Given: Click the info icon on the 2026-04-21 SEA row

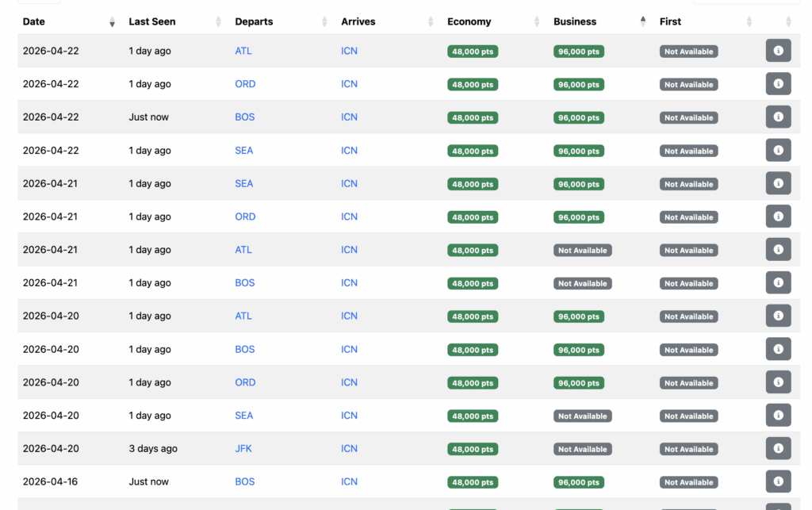Looking at the screenshot, I should (778, 183).
